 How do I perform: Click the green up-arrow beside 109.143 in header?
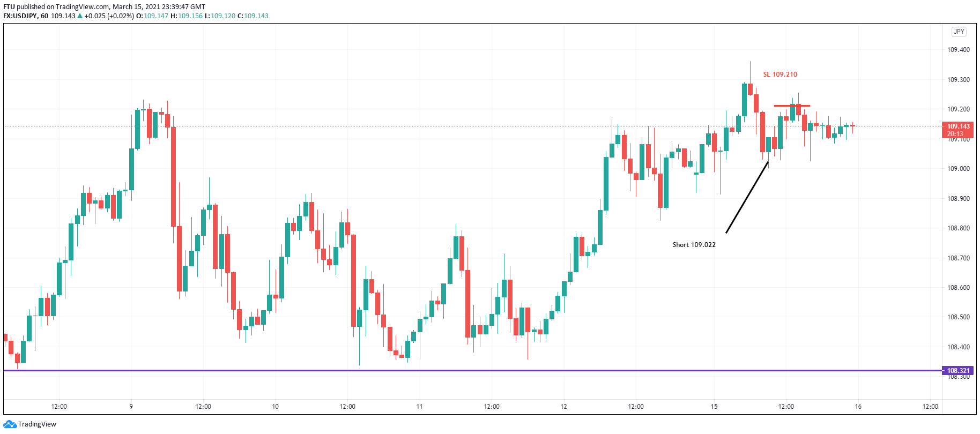[80, 16]
